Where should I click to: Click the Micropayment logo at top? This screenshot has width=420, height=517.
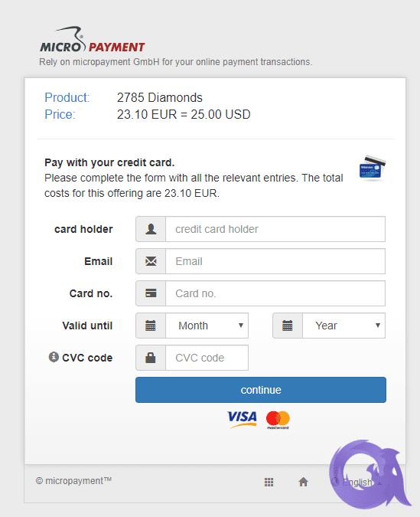(93, 40)
